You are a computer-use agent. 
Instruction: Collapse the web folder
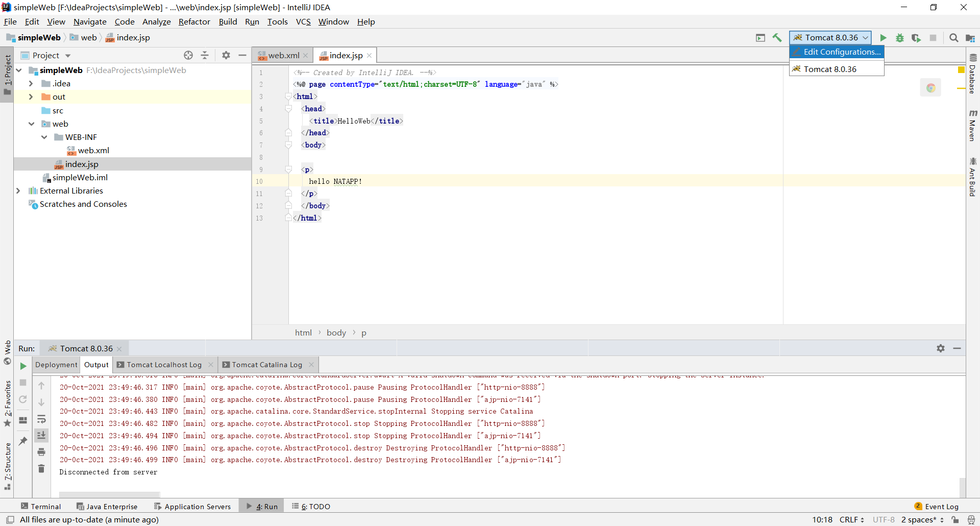pyautogui.click(x=31, y=124)
